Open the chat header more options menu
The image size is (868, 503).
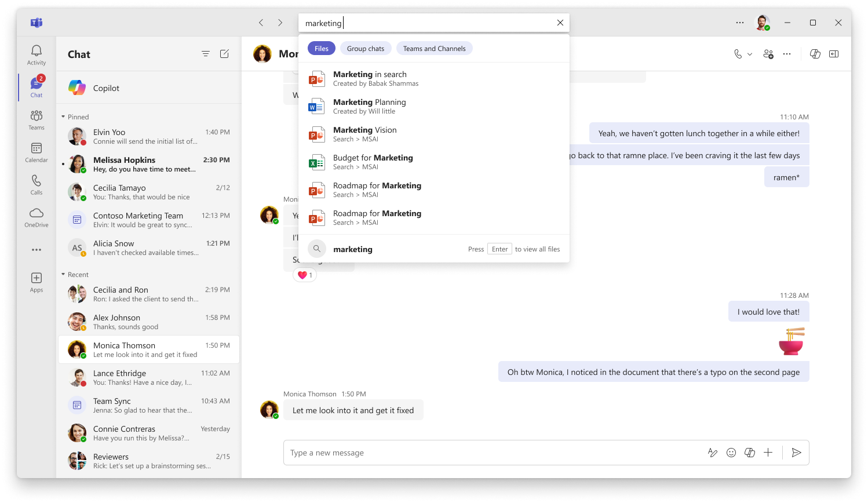(787, 53)
